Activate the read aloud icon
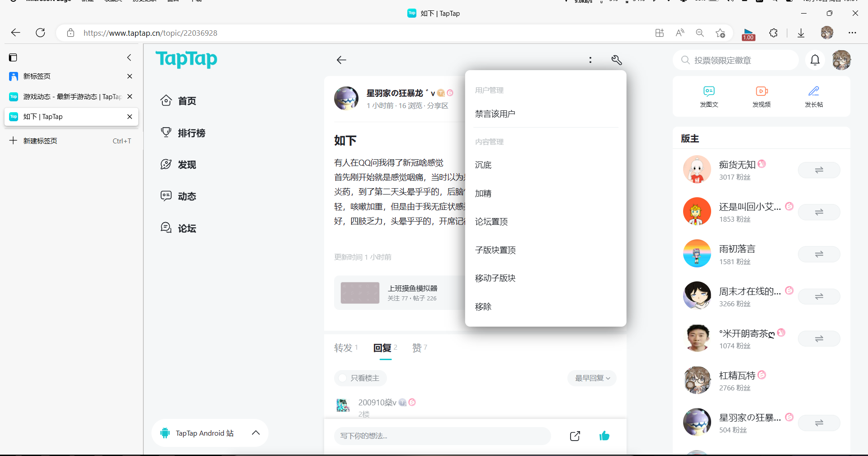 [680, 33]
